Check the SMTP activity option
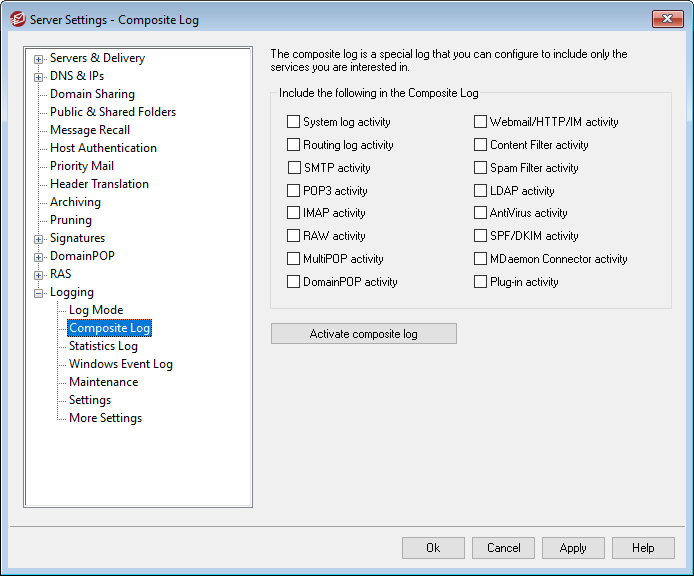Screen dimensions: 694x576 294,168
